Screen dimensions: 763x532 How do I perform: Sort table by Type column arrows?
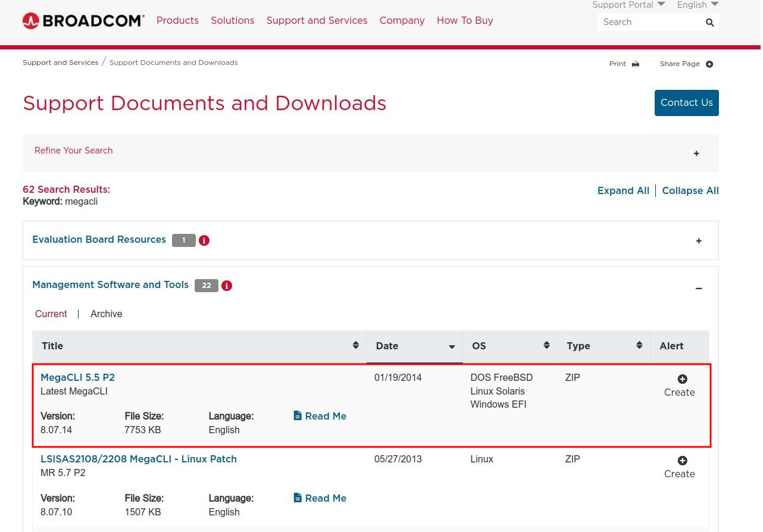pyautogui.click(x=639, y=345)
